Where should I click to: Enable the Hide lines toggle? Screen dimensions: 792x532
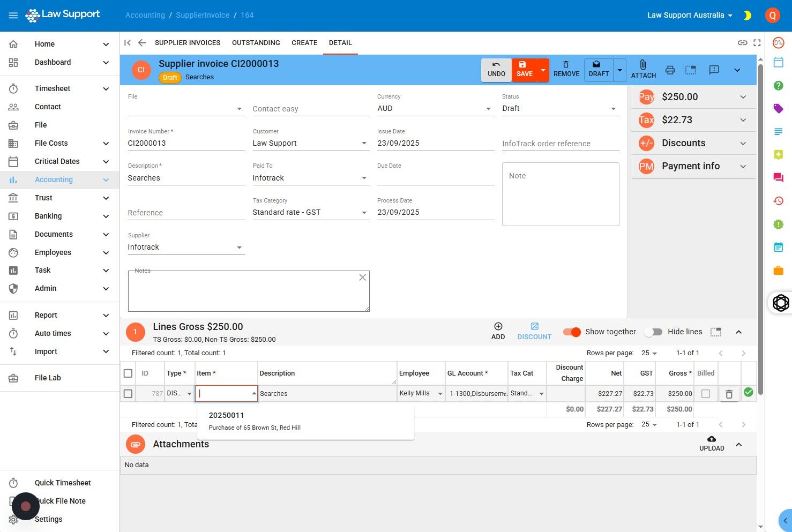(x=653, y=332)
